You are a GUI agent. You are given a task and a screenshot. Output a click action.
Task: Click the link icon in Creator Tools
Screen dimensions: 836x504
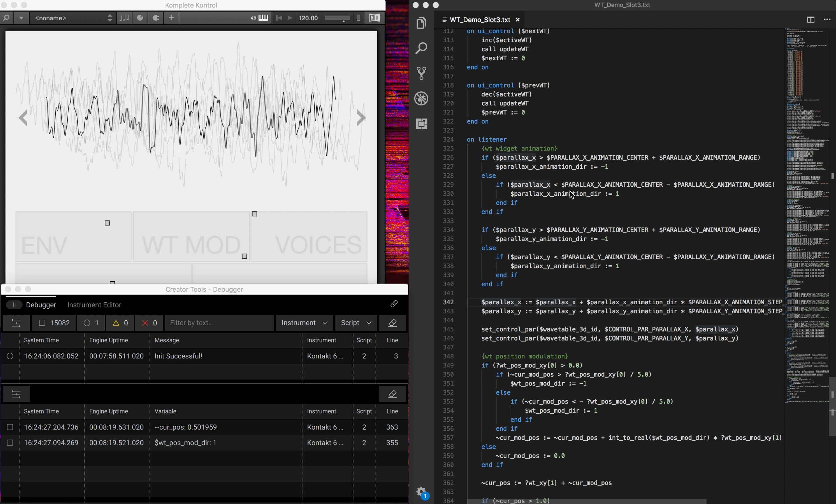point(394,304)
